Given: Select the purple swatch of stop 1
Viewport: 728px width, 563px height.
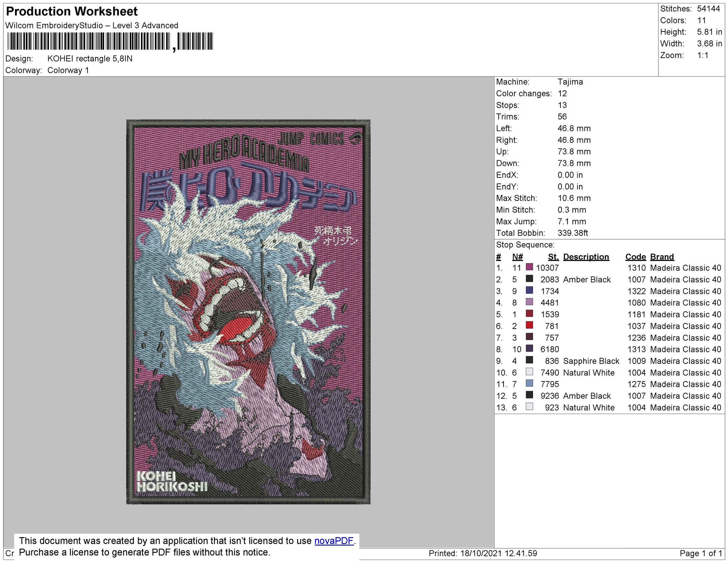Looking at the screenshot, I should pos(529,267).
